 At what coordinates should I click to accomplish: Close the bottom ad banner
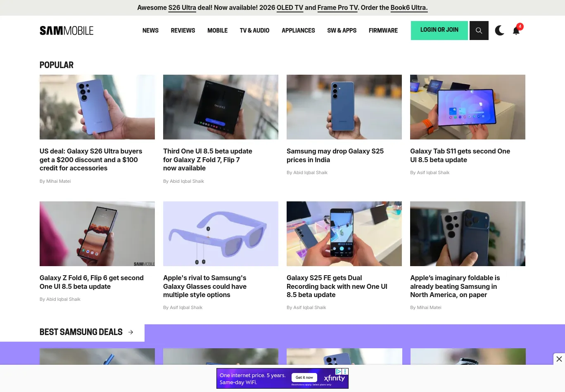click(559, 359)
